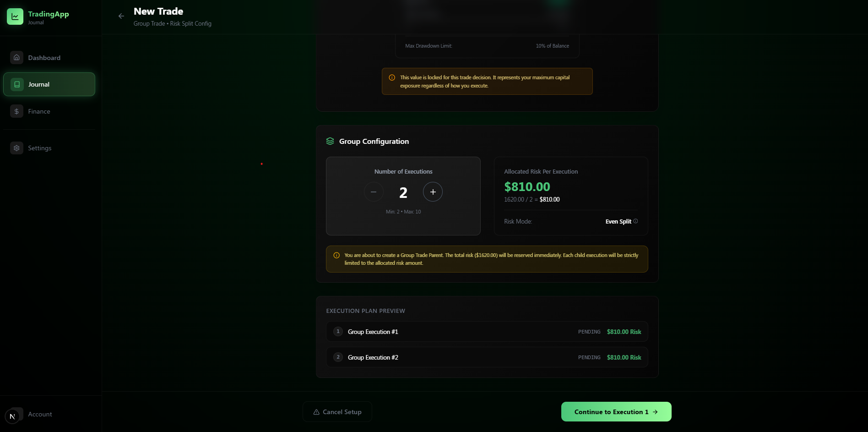Image resolution: width=868 pixels, height=432 pixels.
Task: Click the Group Configuration layers icon
Action: 330,141
